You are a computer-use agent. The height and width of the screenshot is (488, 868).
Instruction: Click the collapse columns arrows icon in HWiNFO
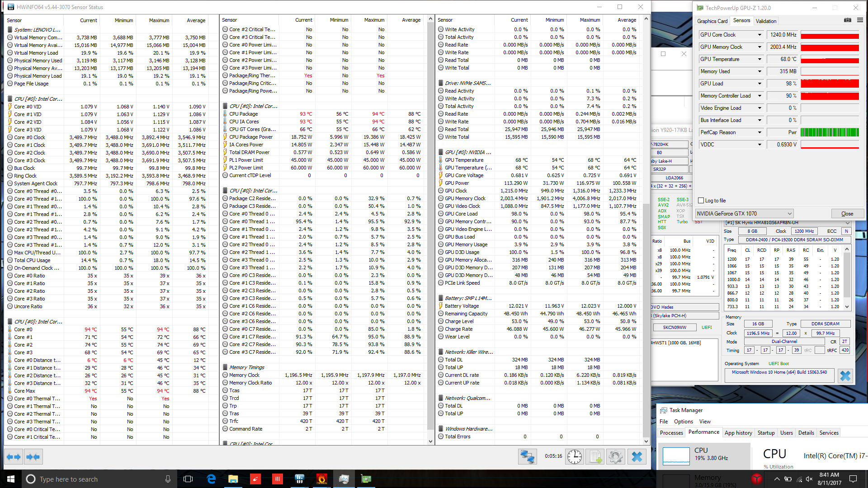click(33, 457)
